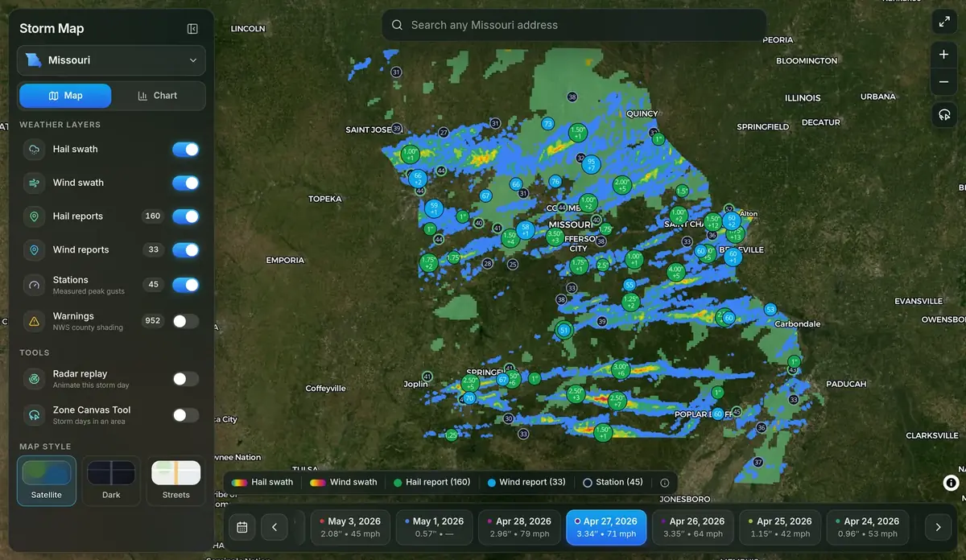The image size is (966, 560).
Task: Click Hail report (160) in the legend
Action: pyautogui.click(x=432, y=483)
